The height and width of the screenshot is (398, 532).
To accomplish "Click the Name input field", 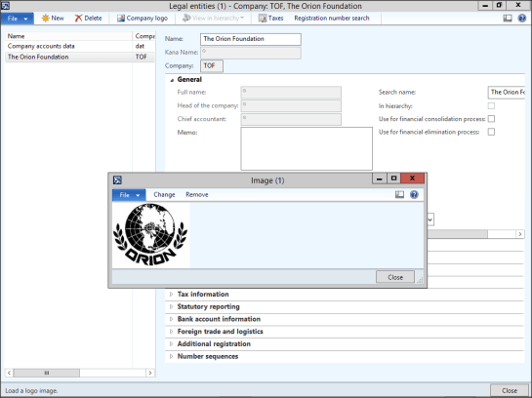I will (251, 39).
